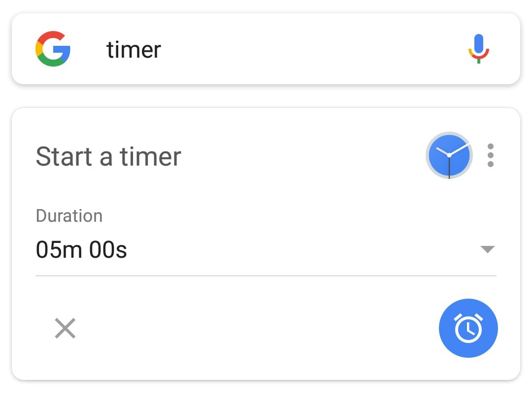Open the three-dot overflow menu
Image resolution: width=532 pixels, height=411 pixels.
(x=490, y=155)
